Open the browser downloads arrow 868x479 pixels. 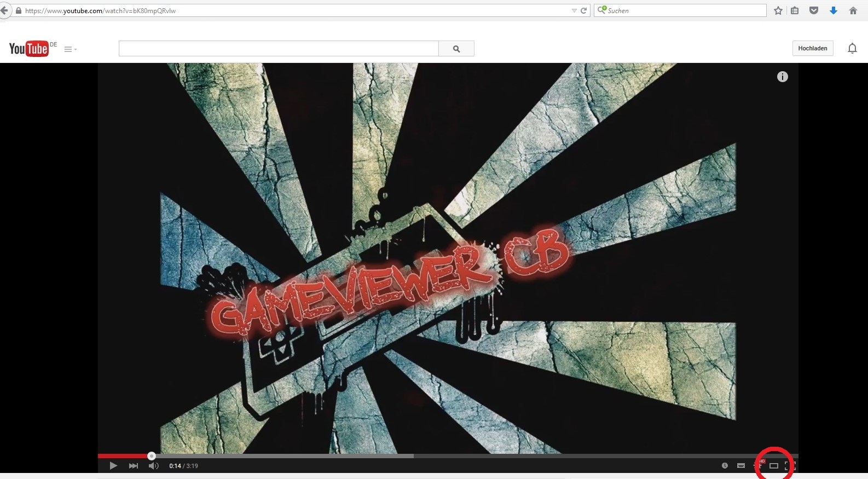834,10
